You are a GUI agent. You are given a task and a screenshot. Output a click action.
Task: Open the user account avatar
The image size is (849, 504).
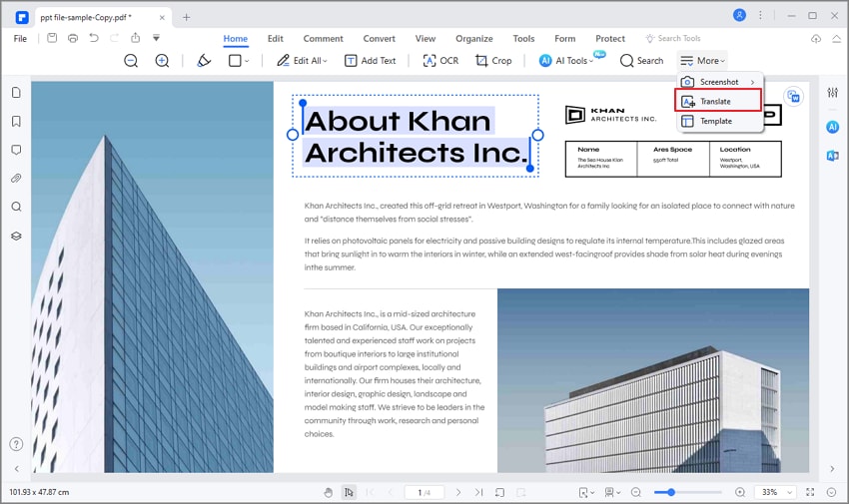tap(739, 15)
